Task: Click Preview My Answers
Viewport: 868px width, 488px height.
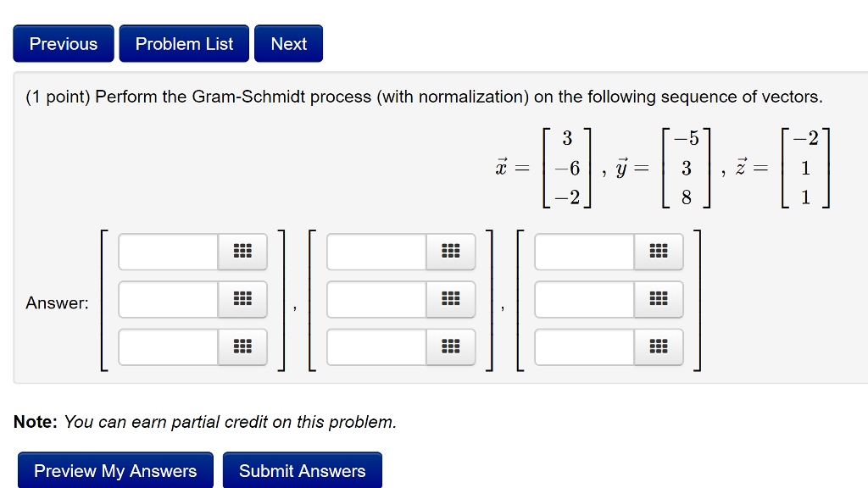Action: click(114, 469)
